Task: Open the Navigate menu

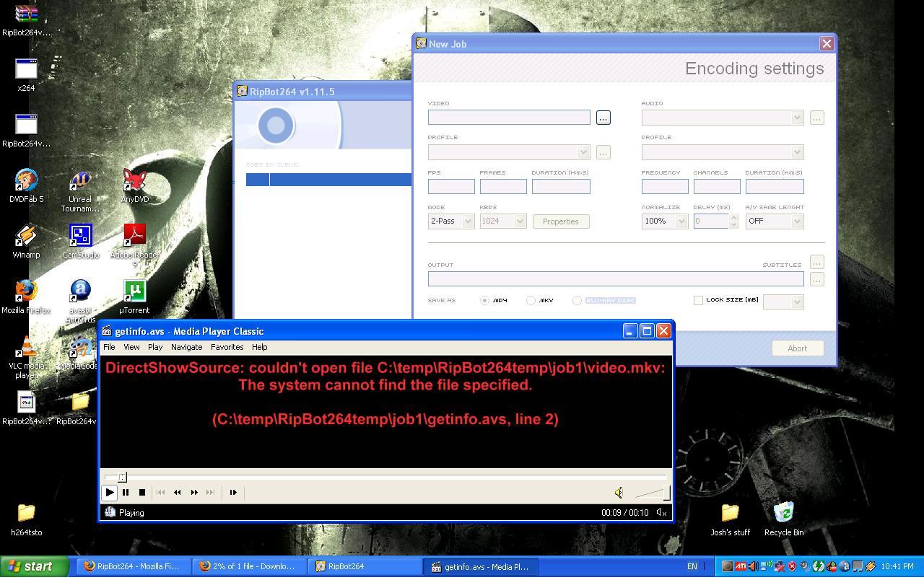Action: coord(186,347)
